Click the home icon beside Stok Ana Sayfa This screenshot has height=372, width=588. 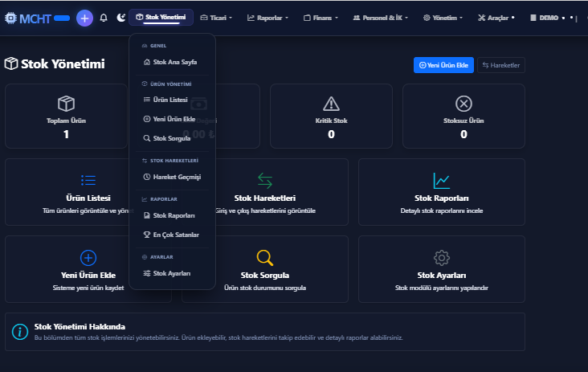coord(147,62)
